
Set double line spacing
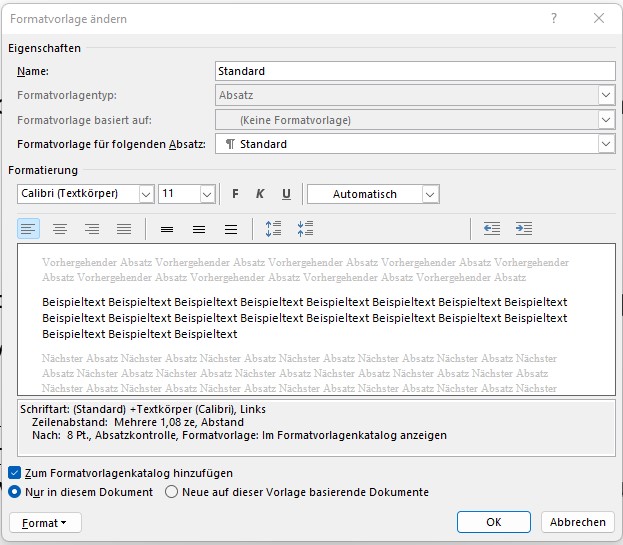point(231,229)
